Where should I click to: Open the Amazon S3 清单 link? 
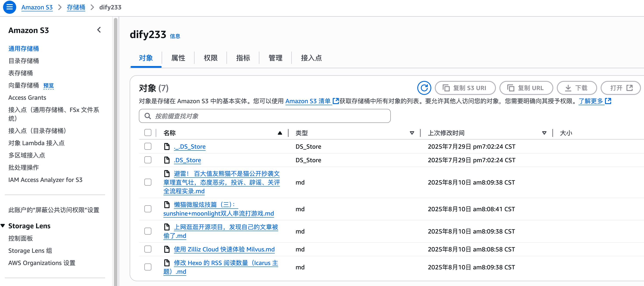click(x=308, y=101)
